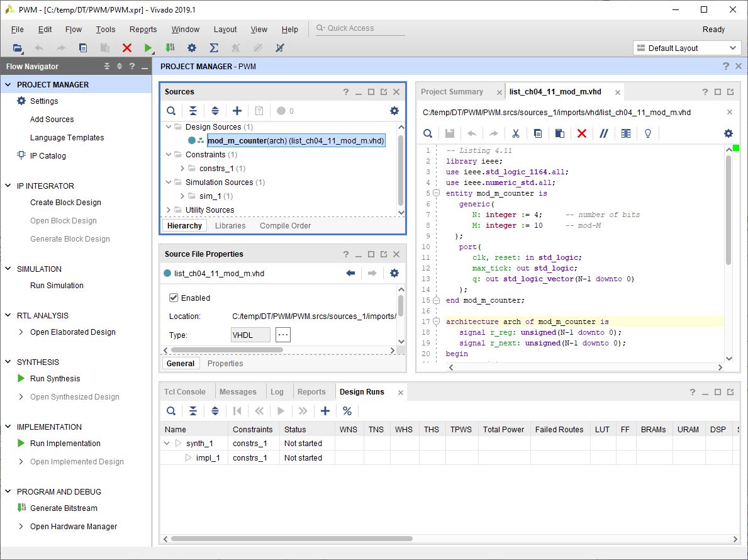Click the lightbulb icon in editor toolbar
Screen dimensions: 748x560
click(647, 133)
